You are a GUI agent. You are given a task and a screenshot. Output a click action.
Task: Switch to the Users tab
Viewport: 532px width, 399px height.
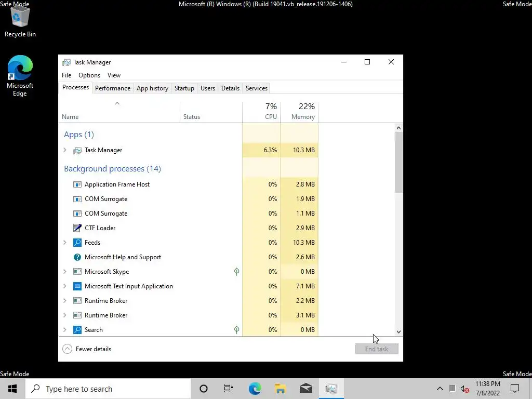click(208, 88)
